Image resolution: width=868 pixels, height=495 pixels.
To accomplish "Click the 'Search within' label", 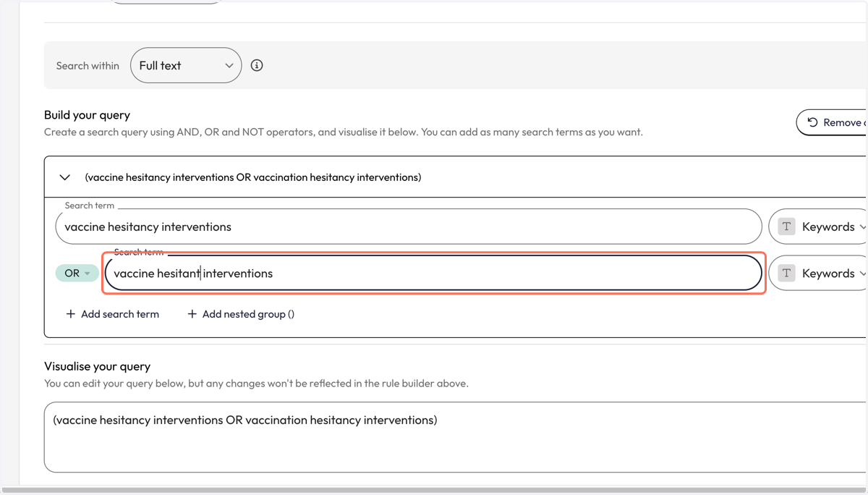I will (x=88, y=66).
